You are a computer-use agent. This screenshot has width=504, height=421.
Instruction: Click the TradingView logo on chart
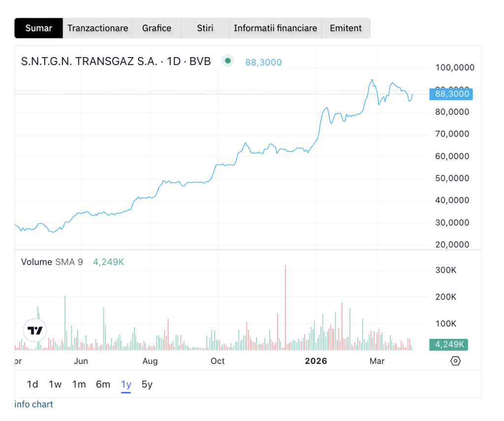35,330
